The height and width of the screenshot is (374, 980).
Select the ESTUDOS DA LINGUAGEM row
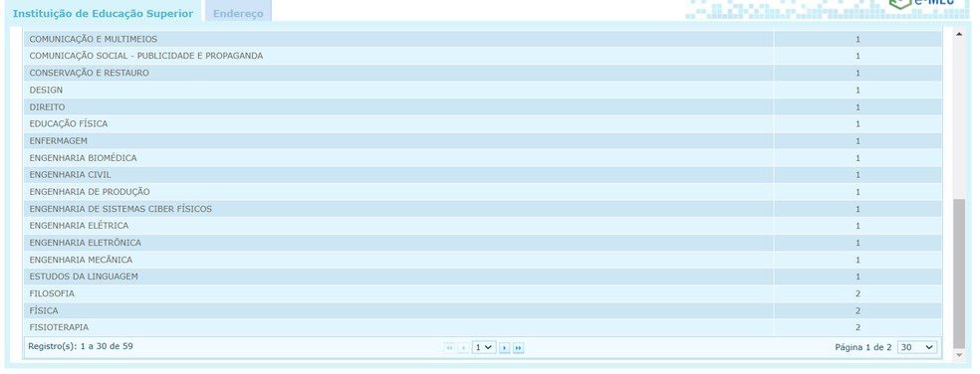tap(482, 276)
